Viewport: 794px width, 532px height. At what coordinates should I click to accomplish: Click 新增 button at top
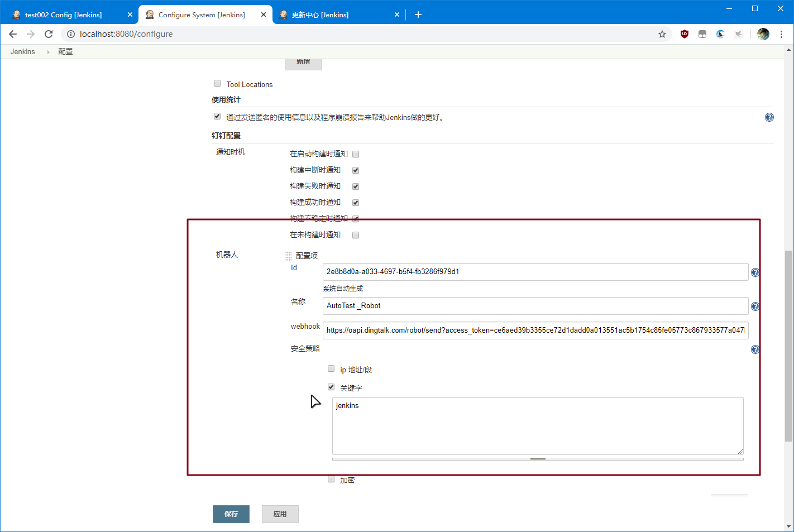(303, 64)
